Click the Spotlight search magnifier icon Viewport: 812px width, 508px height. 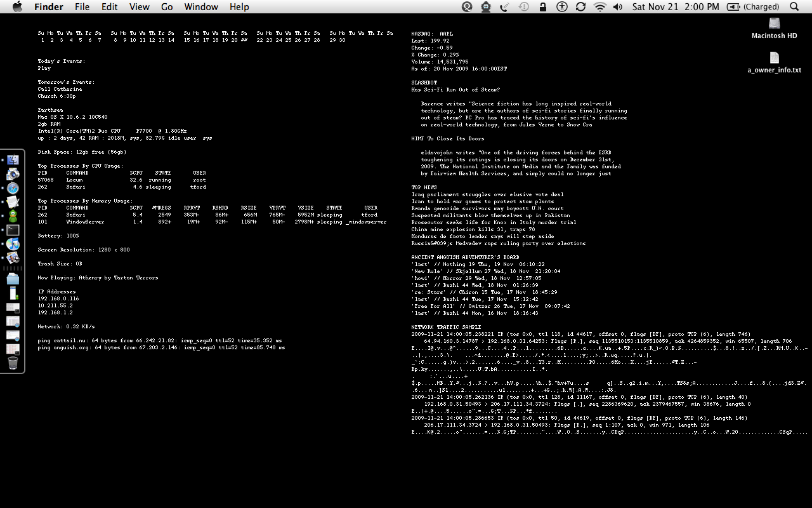pos(794,7)
